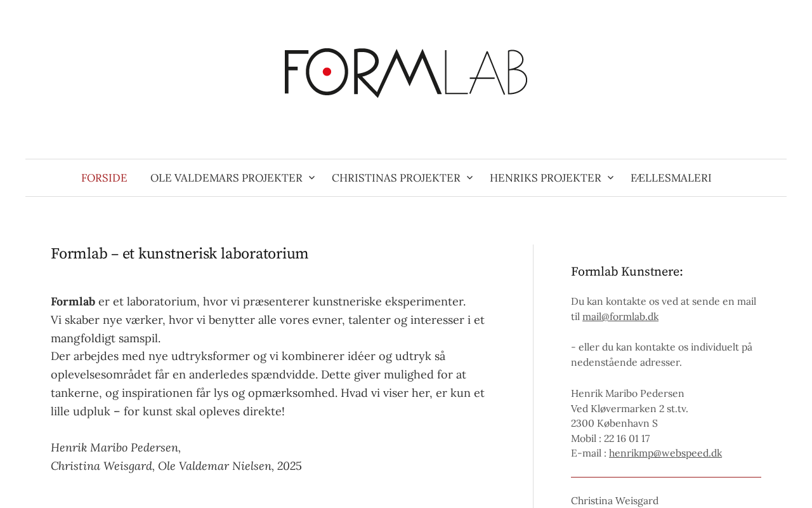Select Henriks Projekter in the navigation

(545, 178)
